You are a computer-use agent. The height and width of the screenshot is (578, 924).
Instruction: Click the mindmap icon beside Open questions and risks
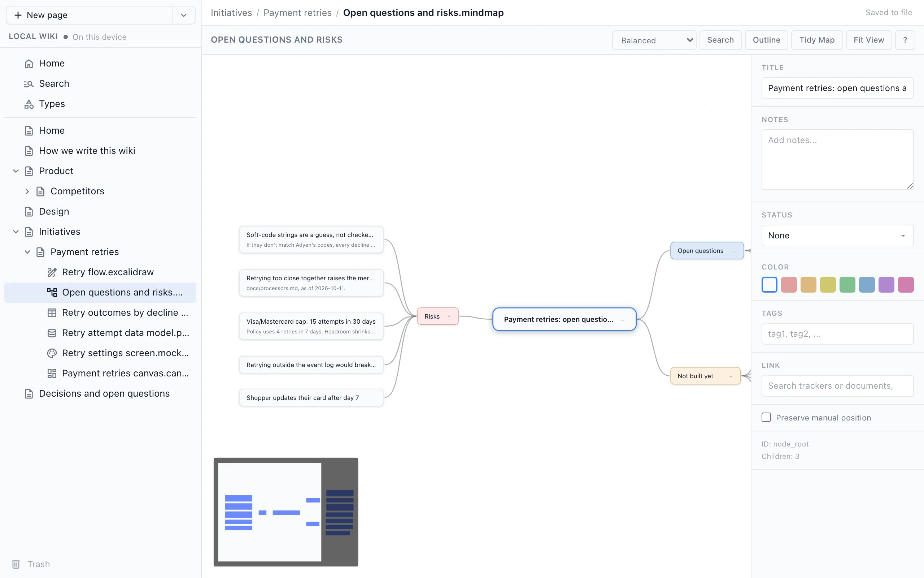tap(52, 293)
